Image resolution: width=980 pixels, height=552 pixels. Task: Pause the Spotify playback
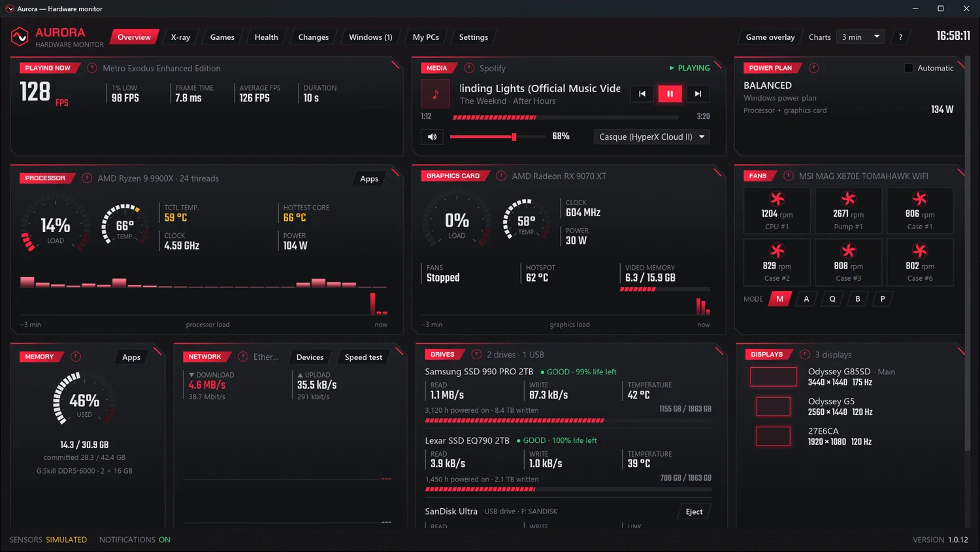pos(670,93)
